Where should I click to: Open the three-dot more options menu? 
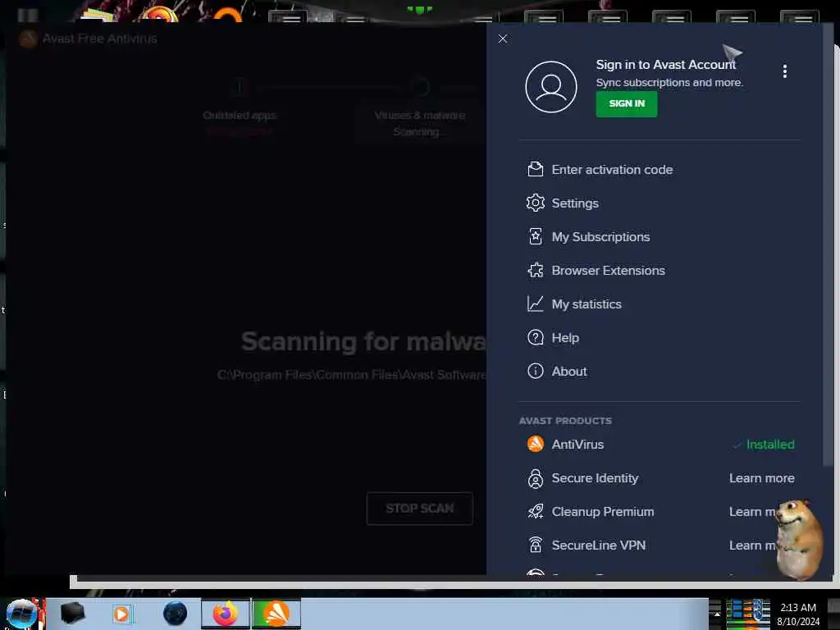785,71
